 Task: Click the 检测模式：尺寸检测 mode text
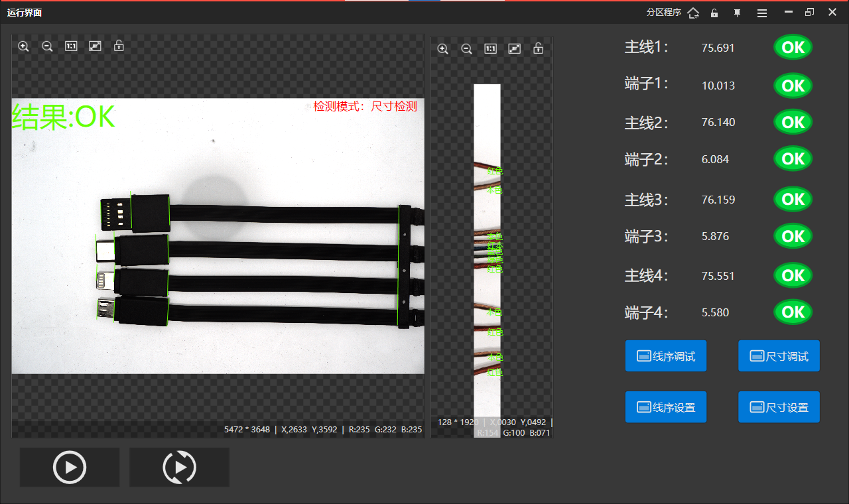[x=365, y=106]
